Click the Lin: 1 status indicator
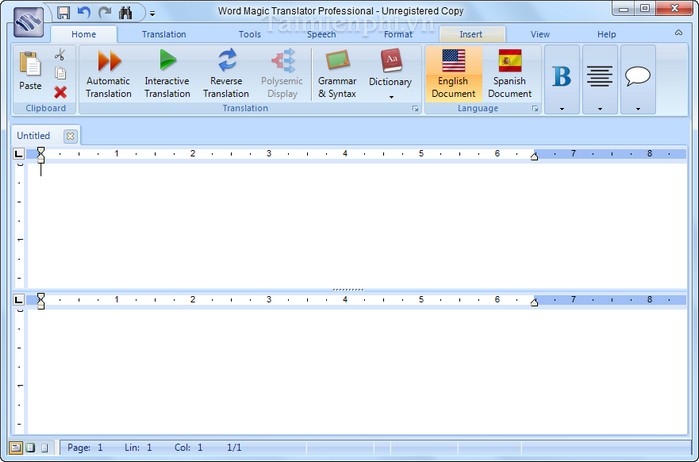 (x=138, y=447)
